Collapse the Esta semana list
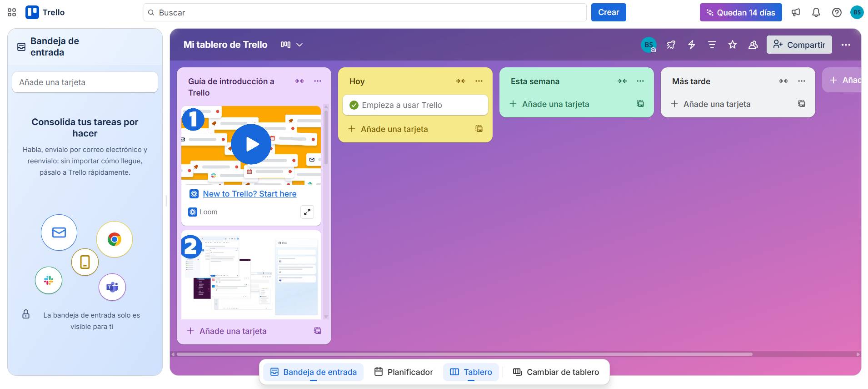 click(622, 81)
